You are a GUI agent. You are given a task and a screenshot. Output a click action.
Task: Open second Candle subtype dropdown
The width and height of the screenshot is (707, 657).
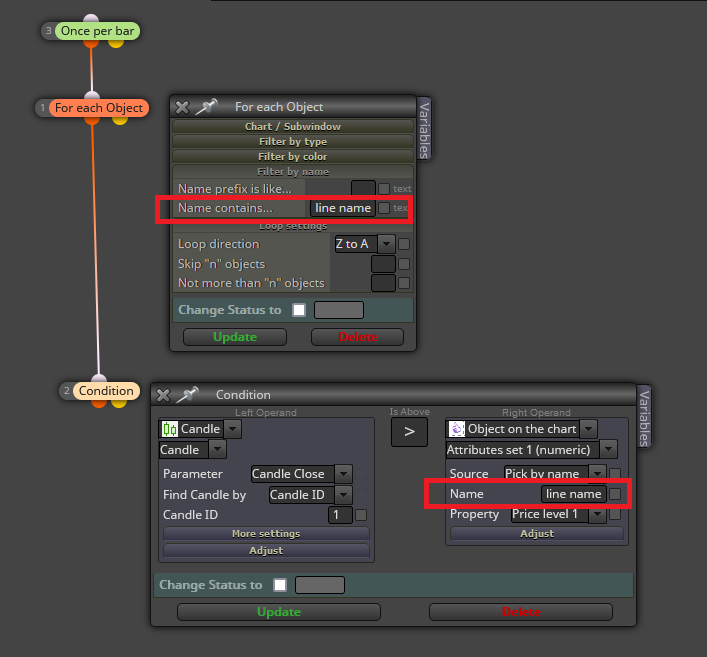(x=193, y=450)
